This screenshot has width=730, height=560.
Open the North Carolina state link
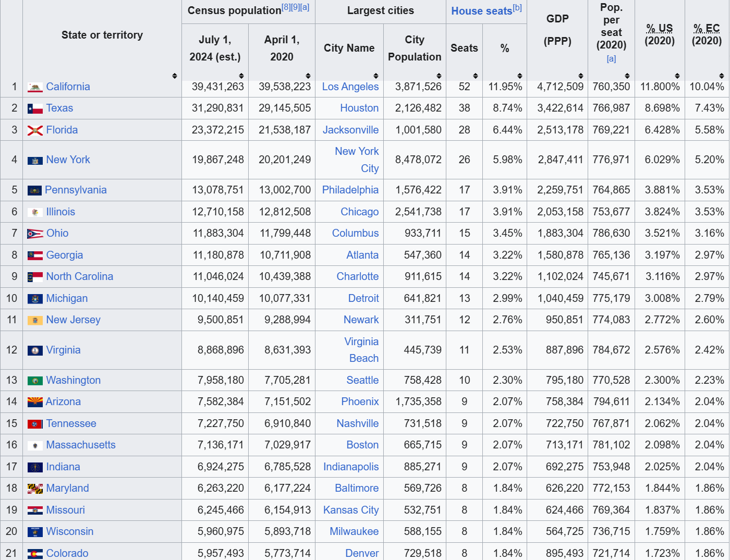tap(79, 276)
